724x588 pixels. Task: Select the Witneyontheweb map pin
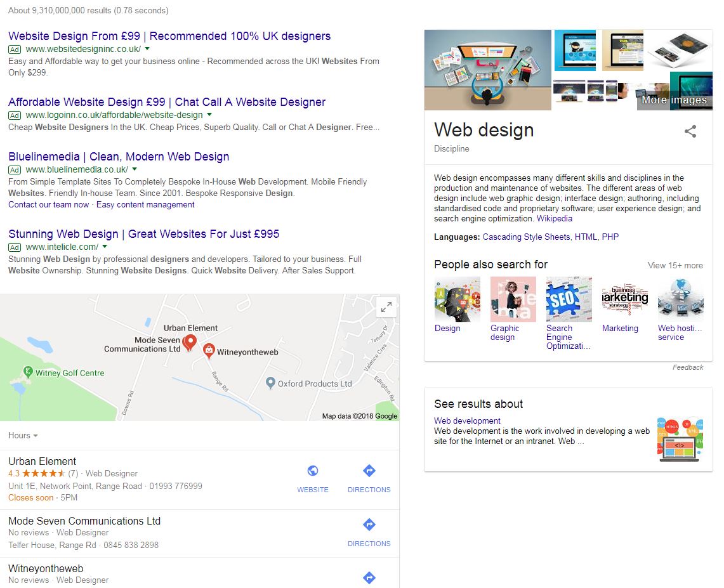209,351
